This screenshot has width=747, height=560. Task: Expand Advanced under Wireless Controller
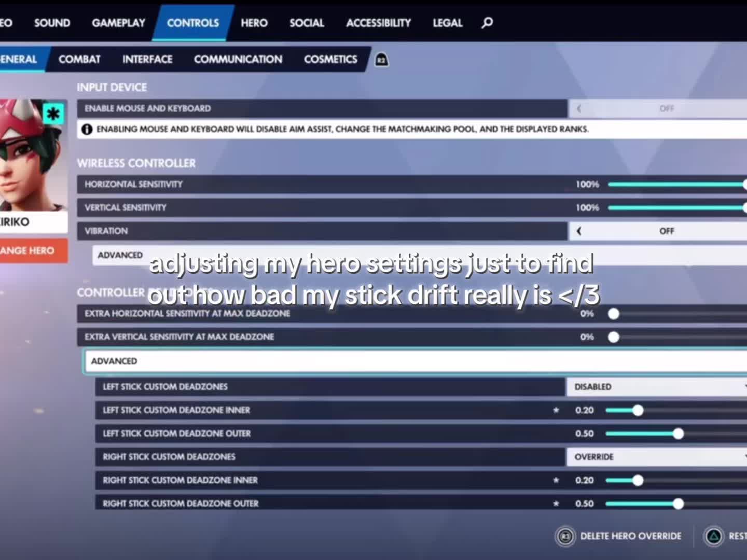pyautogui.click(x=419, y=255)
